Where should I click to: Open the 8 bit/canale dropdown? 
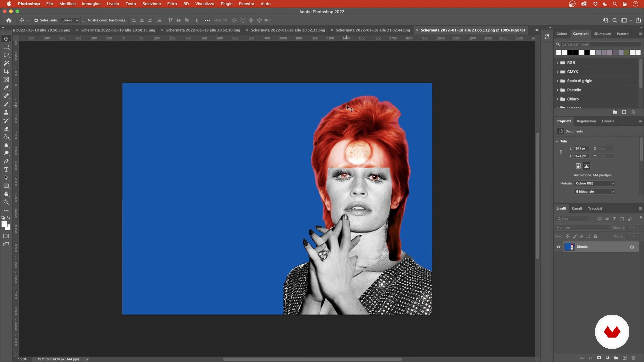[x=594, y=192]
